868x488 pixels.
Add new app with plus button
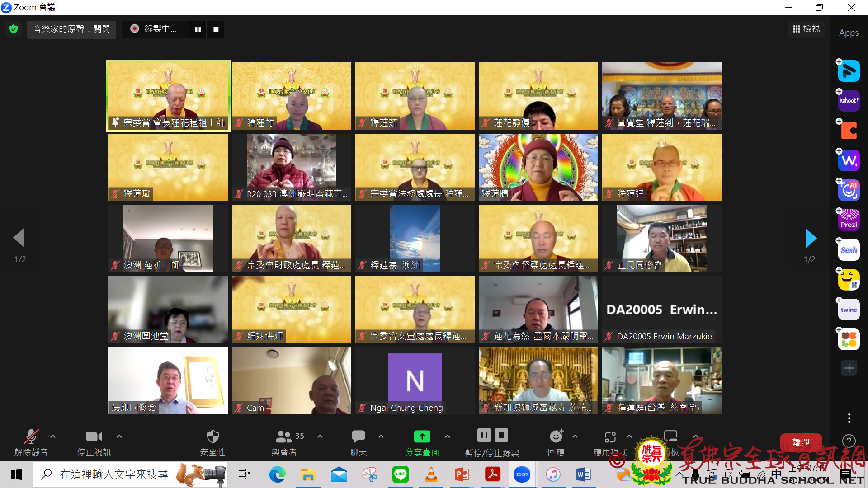coord(849,368)
